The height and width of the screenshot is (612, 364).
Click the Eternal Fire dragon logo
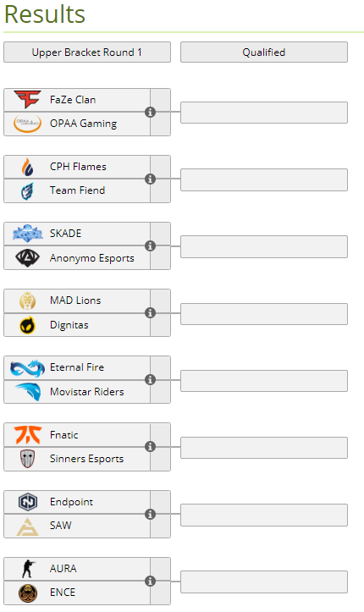27,367
